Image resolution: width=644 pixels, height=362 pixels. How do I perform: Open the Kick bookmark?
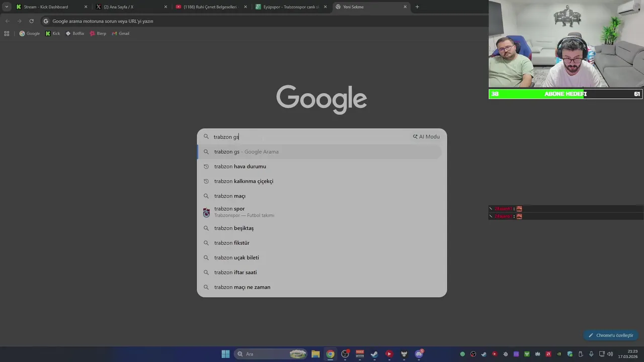(52, 33)
